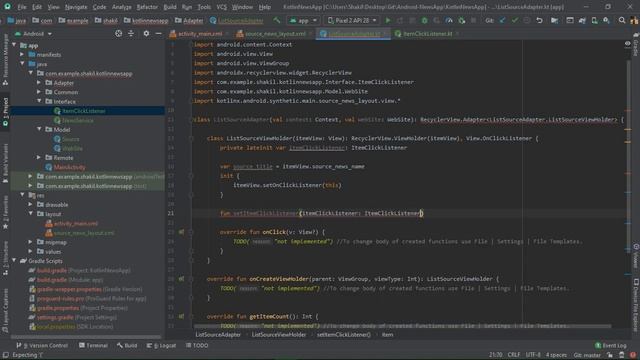This screenshot has width=640, height=360.
Task: Click onClick override gutter icon
Action: (181, 232)
